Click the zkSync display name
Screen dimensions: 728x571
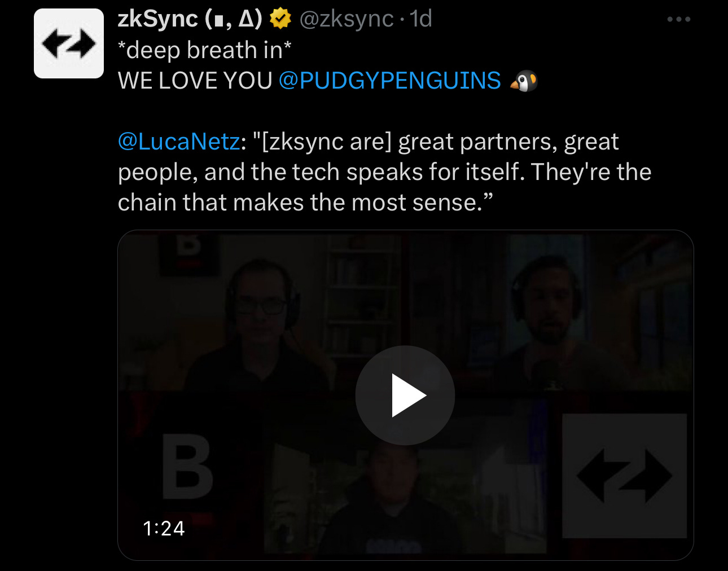190,19
